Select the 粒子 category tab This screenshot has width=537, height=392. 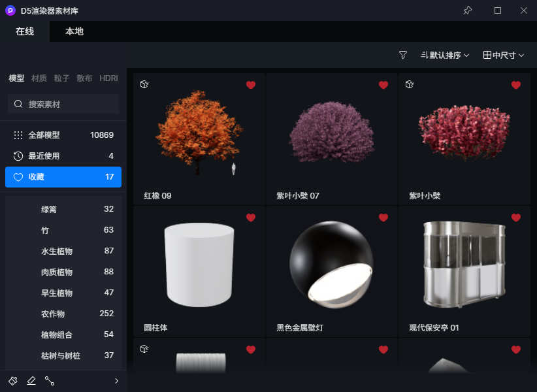(x=61, y=78)
